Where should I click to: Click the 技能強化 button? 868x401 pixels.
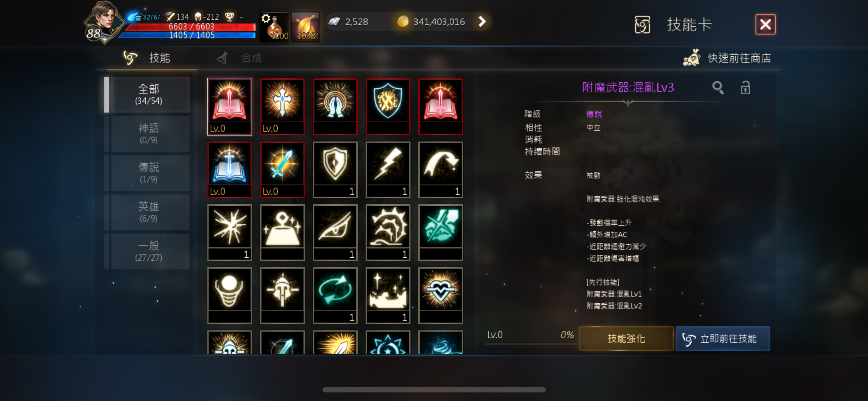(626, 338)
